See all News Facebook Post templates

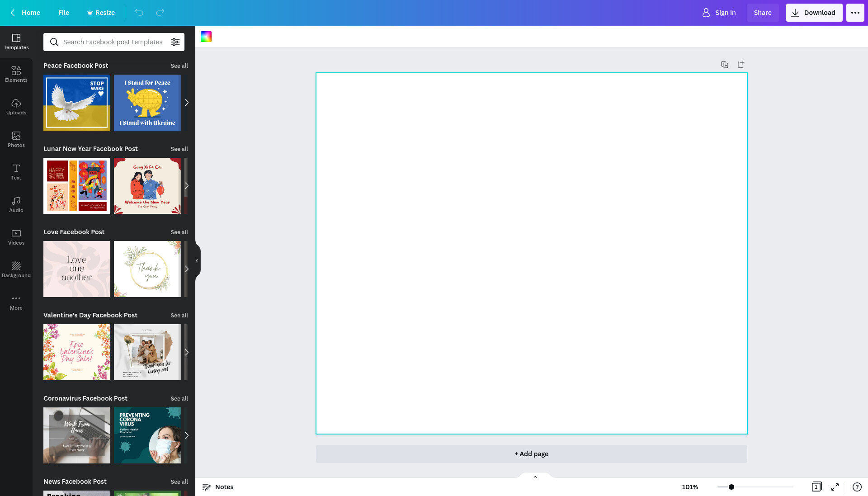click(x=179, y=482)
